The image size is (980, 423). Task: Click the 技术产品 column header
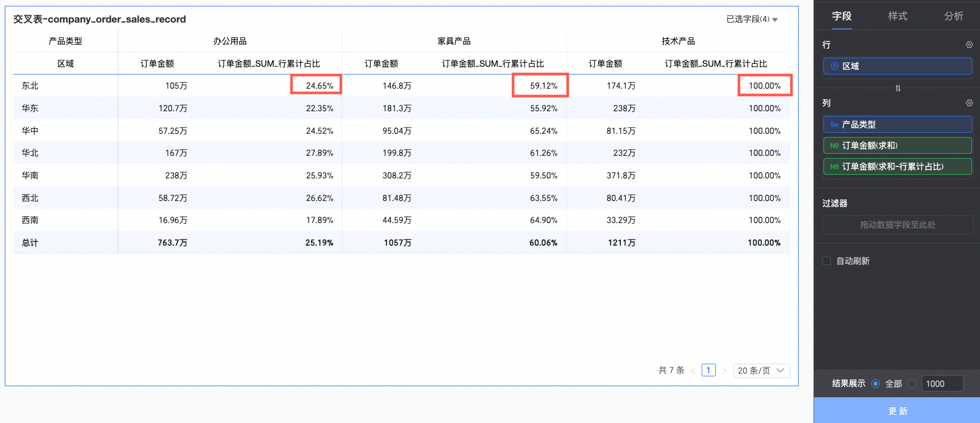(x=678, y=41)
